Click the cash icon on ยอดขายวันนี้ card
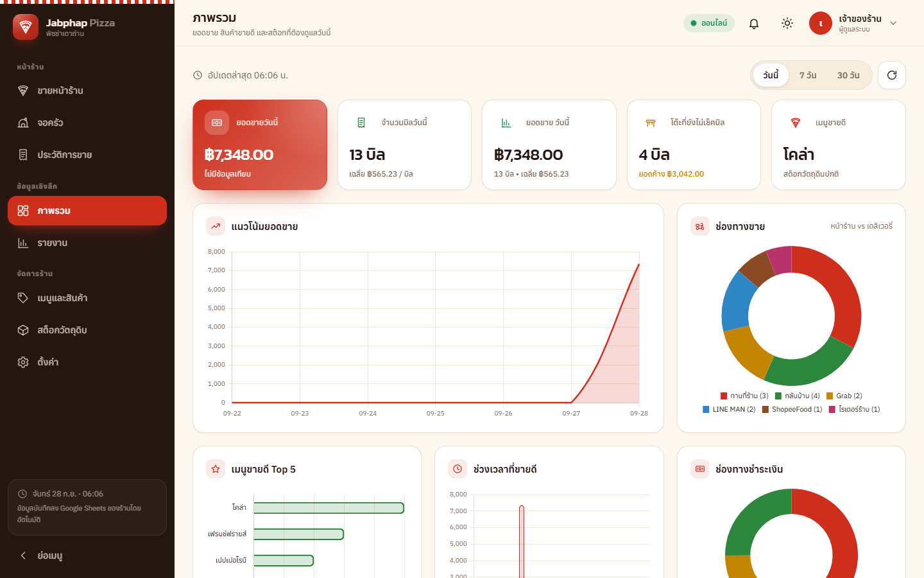The height and width of the screenshot is (578, 924). pyautogui.click(x=217, y=123)
